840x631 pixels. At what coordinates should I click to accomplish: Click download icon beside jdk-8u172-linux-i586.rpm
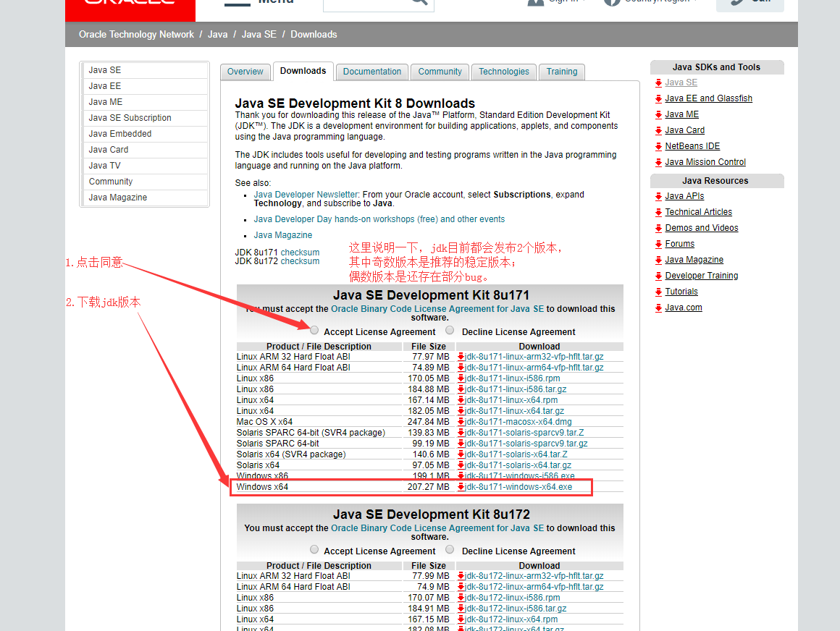[x=461, y=598]
